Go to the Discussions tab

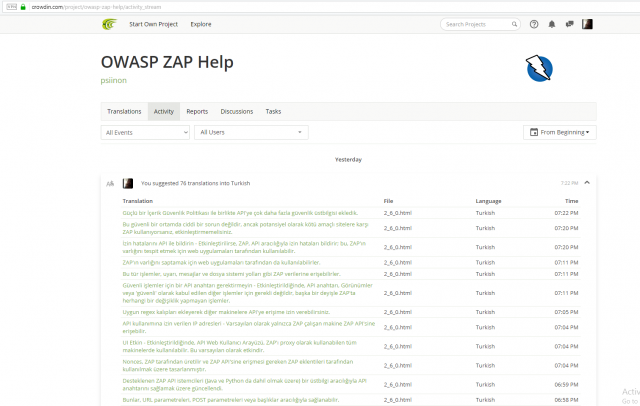(237, 111)
